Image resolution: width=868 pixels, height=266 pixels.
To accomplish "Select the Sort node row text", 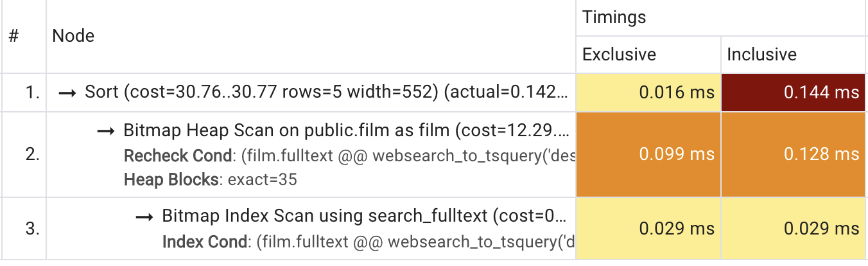I will pos(327,93).
